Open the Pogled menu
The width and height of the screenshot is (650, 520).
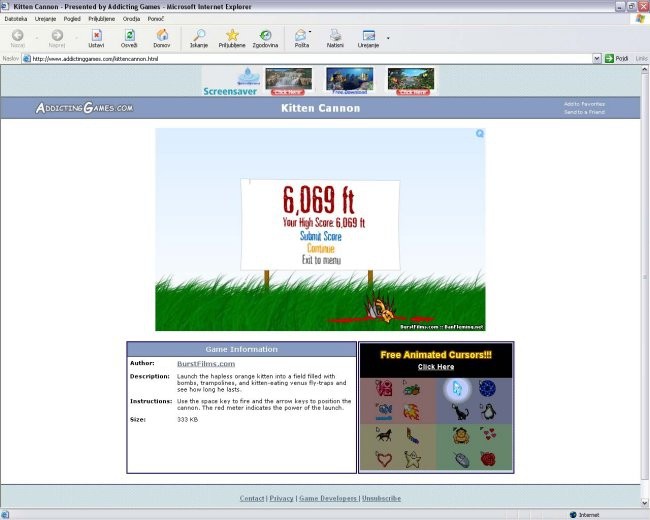pyautogui.click(x=72, y=19)
